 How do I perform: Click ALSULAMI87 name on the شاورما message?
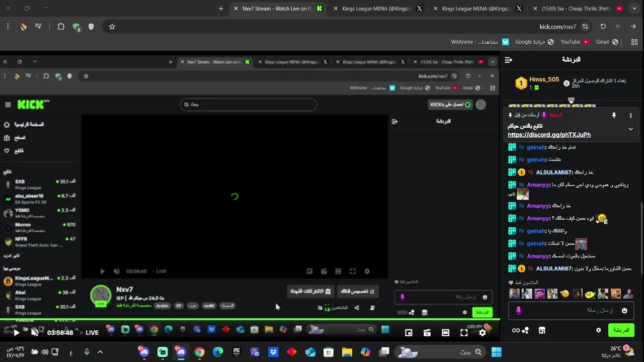(x=554, y=268)
